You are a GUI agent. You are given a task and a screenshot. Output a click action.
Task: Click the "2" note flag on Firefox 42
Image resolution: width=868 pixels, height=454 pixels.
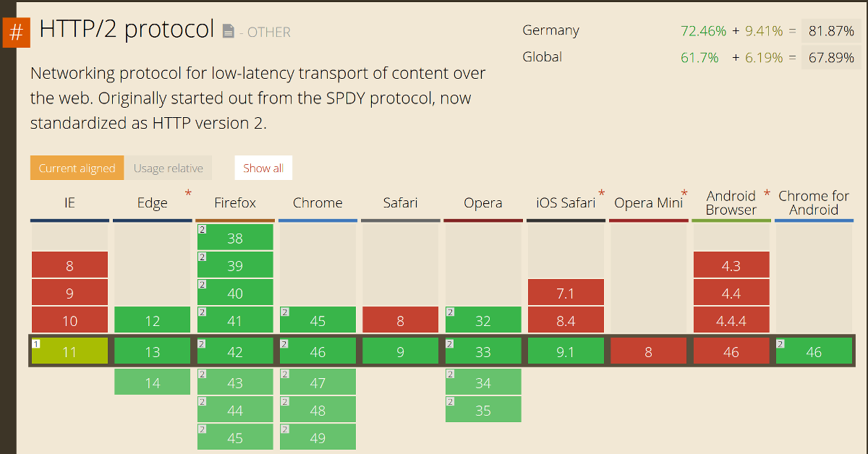(x=202, y=342)
